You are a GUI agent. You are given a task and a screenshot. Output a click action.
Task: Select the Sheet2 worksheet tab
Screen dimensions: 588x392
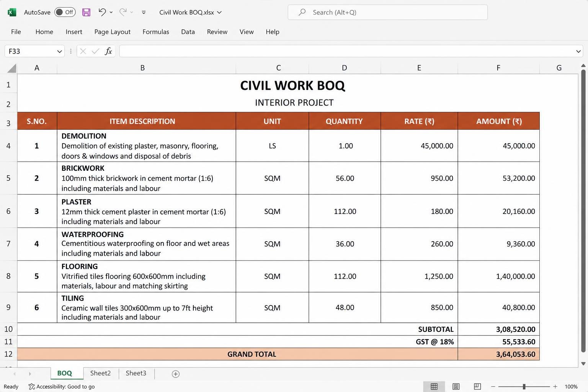[x=100, y=373]
